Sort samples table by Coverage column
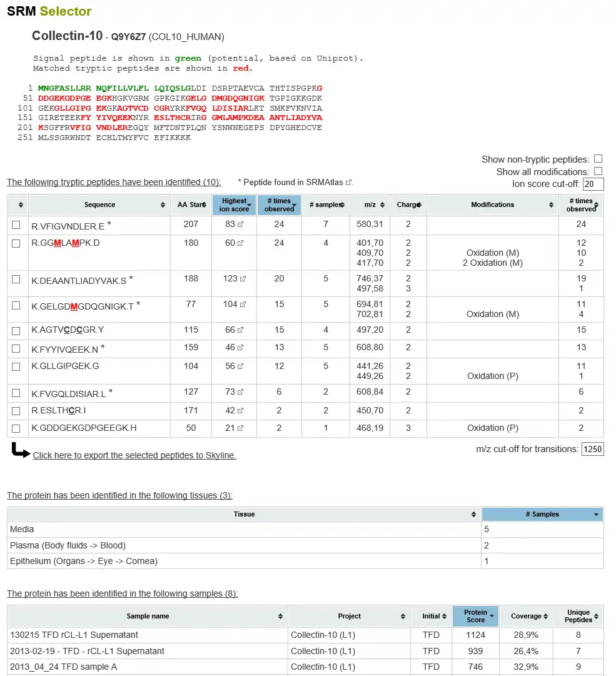616x676 pixels. pyautogui.click(x=526, y=617)
